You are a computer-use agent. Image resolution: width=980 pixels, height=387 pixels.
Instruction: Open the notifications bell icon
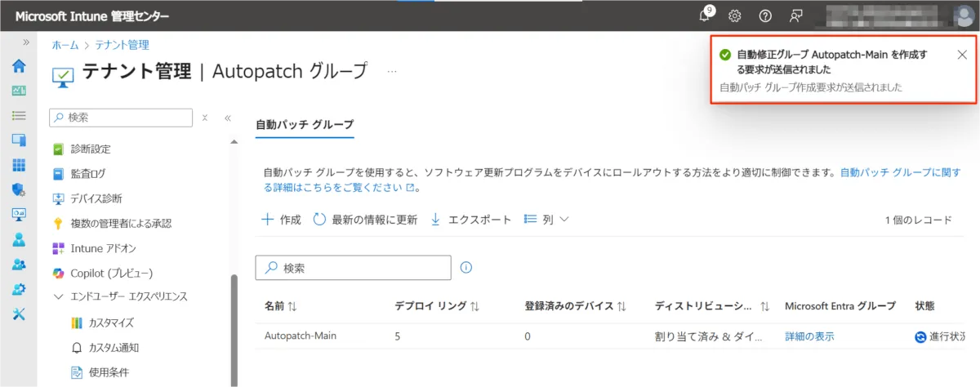pyautogui.click(x=706, y=16)
